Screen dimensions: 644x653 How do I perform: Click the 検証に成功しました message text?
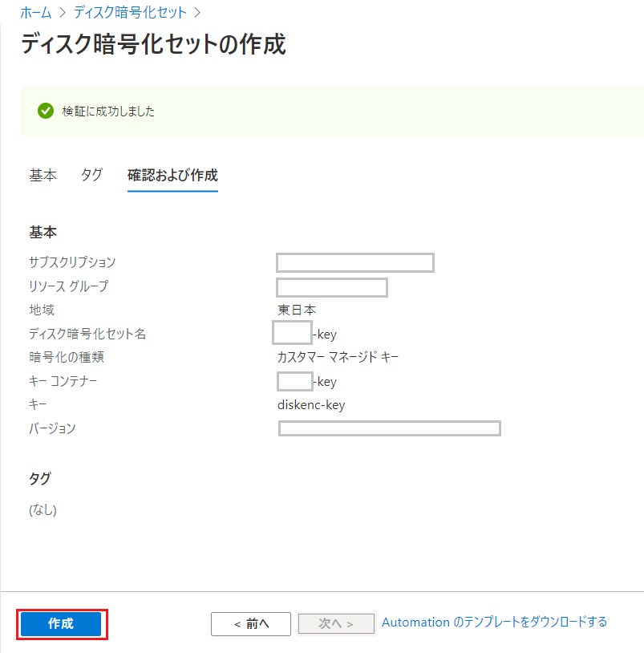click(x=108, y=112)
